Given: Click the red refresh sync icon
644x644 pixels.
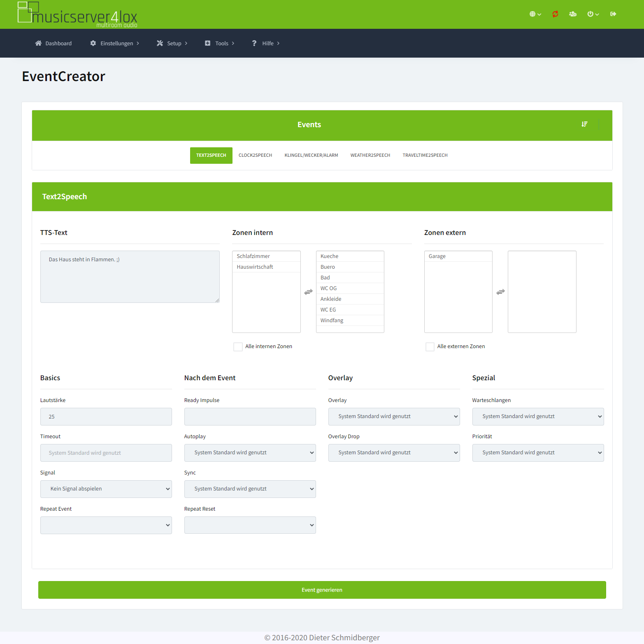Looking at the screenshot, I should click(x=555, y=14).
